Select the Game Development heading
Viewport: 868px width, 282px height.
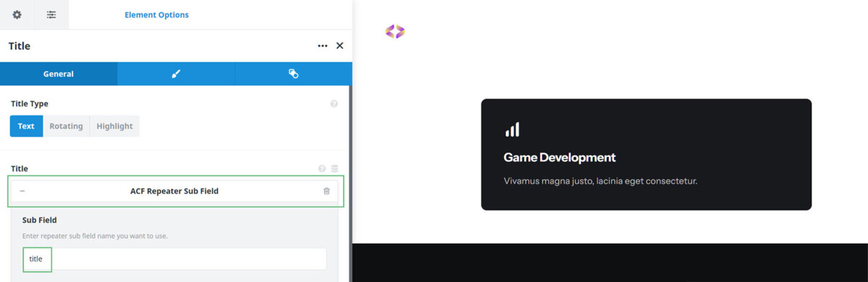click(560, 157)
